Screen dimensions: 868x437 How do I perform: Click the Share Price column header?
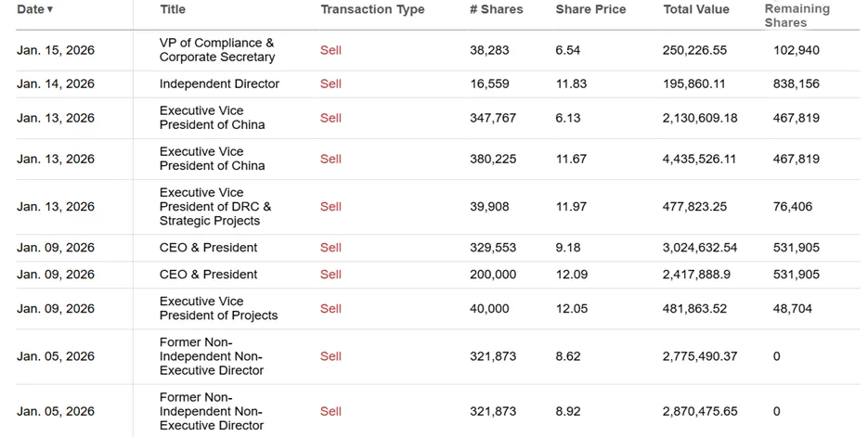pos(590,9)
